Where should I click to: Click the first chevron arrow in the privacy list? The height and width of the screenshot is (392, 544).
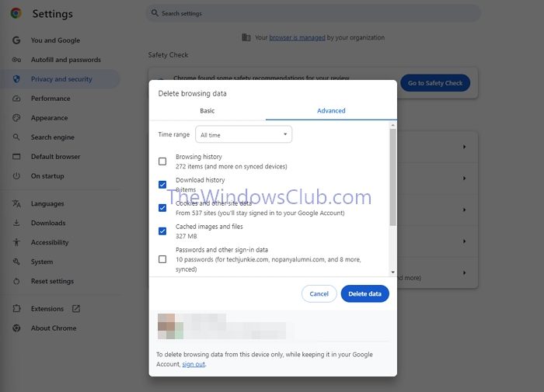click(x=464, y=147)
